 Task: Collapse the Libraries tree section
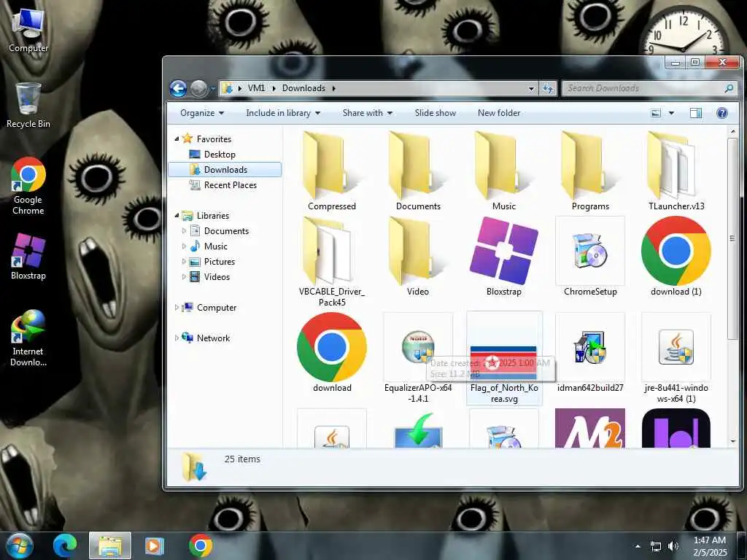pyautogui.click(x=177, y=216)
